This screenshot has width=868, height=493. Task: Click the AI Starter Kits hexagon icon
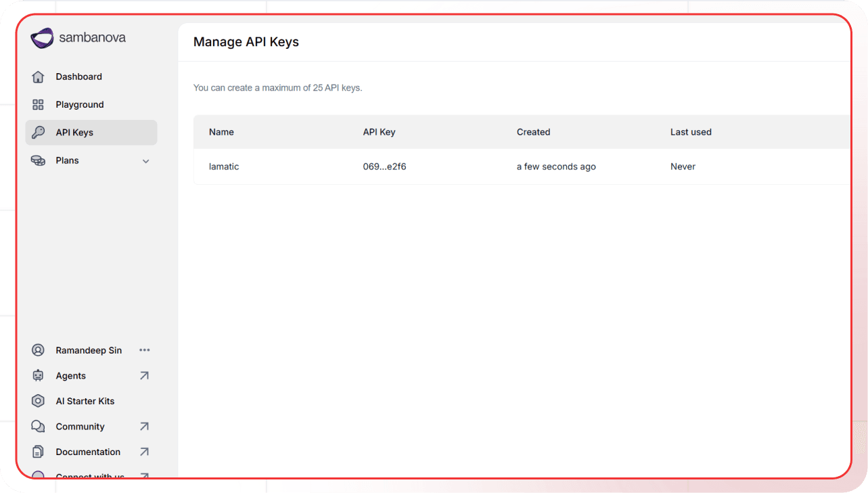(39, 401)
